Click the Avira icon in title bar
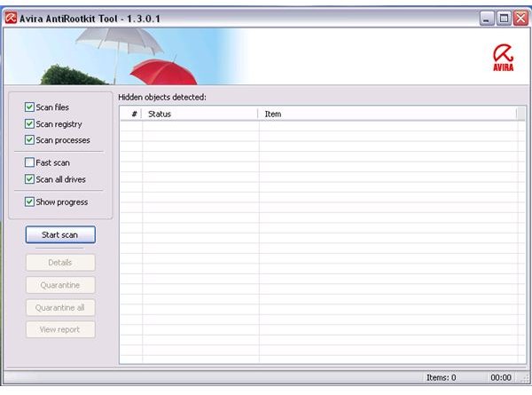Viewport: 532px width, 395px height. (x=11, y=18)
